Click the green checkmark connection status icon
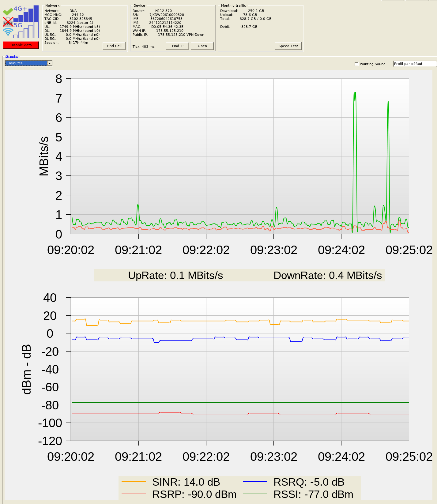The image size is (437, 504). pos(8,12)
